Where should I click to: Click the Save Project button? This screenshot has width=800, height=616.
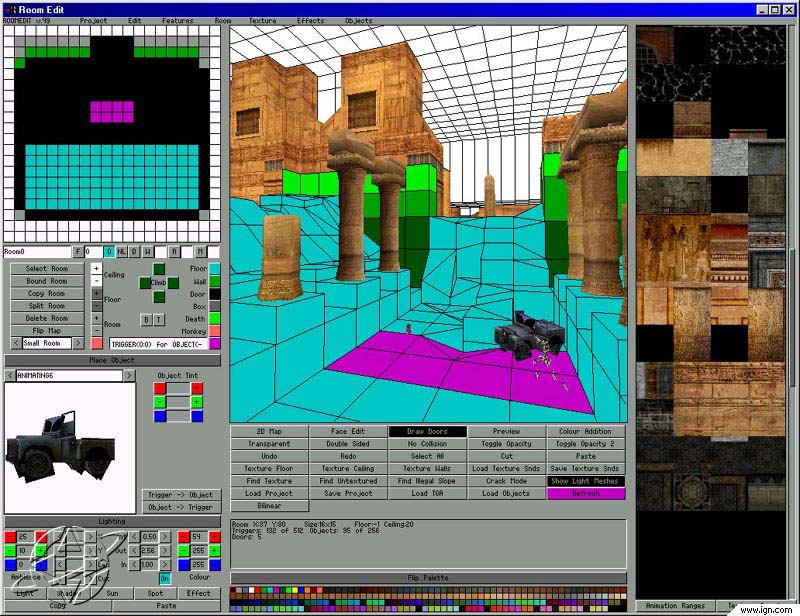click(348, 493)
